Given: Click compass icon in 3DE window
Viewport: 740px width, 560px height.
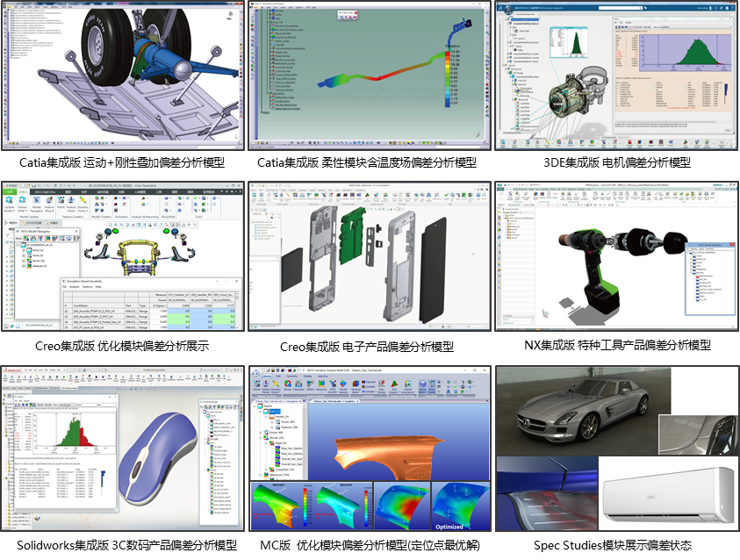Looking at the screenshot, I should tap(507, 8).
